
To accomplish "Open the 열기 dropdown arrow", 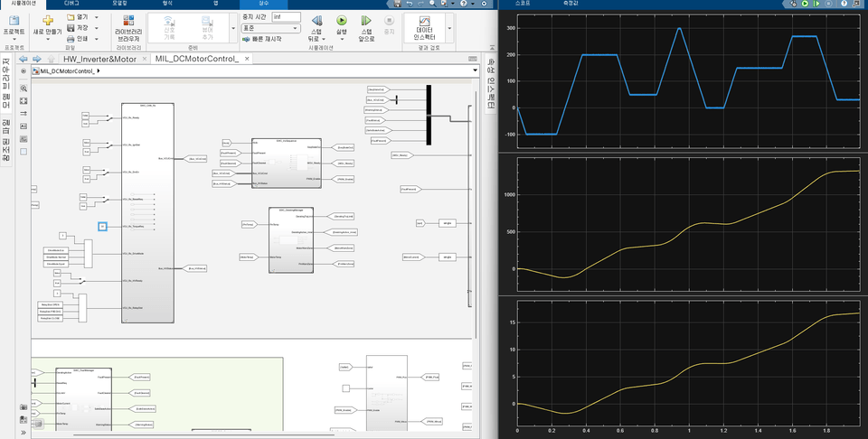I will coord(97,17).
